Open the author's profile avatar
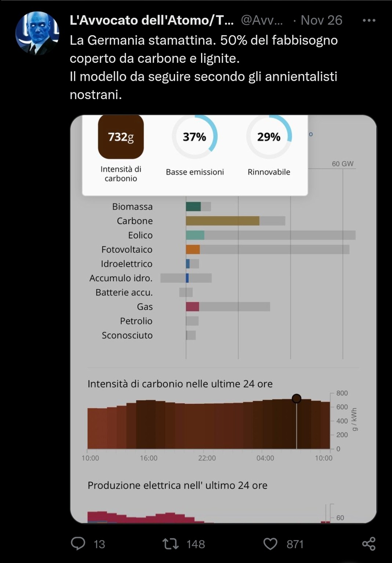The width and height of the screenshot is (392, 563). point(37,34)
